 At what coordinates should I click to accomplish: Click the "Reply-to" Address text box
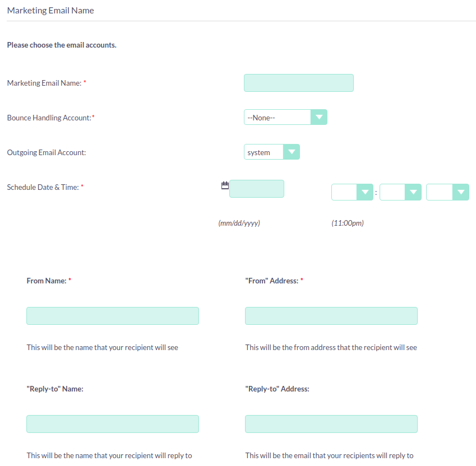coord(331,424)
